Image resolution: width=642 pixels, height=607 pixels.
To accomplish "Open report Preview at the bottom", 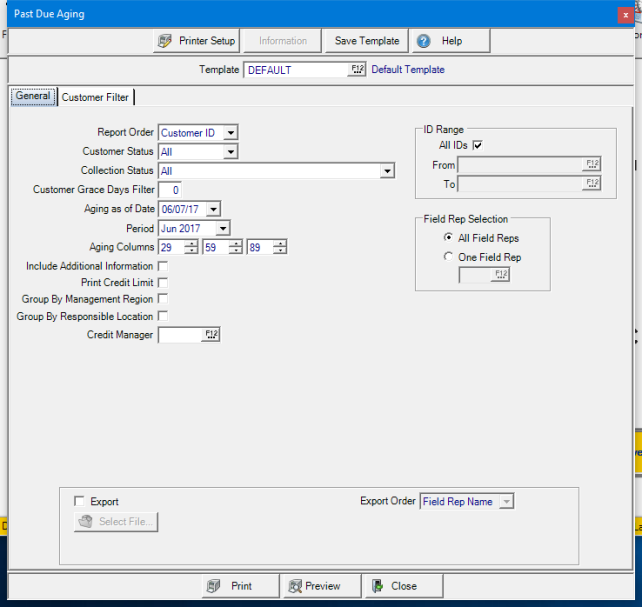I will [312, 586].
